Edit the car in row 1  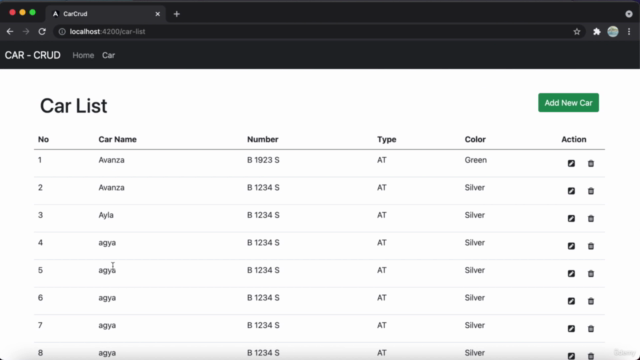coord(571,163)
